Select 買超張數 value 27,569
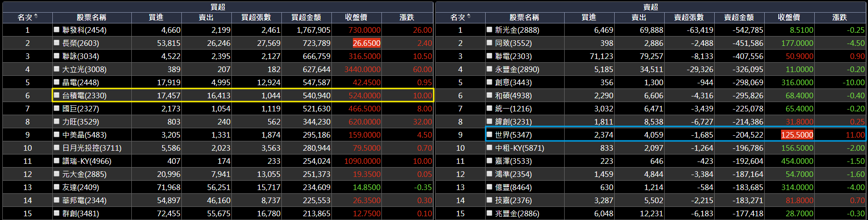This screenshot has height=220, width=868. click(x=269, y=43)
